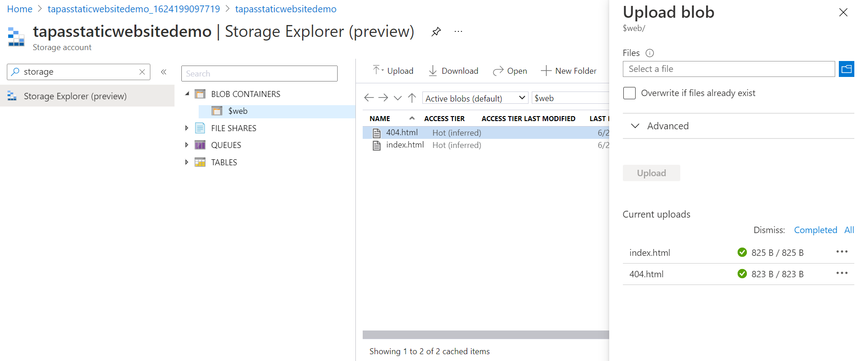Screen dimensions: 868x361
Task: Click the Select a file input
Action: click(x=729, y=69)
